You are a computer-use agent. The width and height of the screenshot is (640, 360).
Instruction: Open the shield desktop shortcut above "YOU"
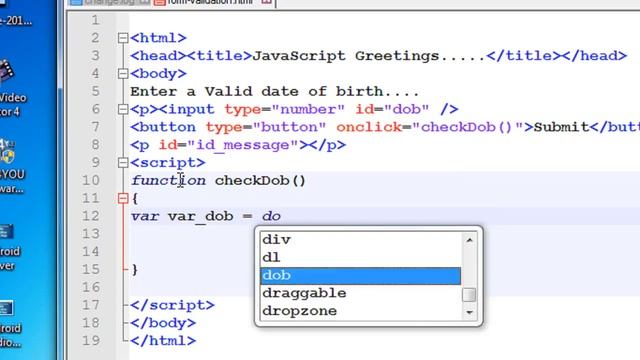pos(7,151)
